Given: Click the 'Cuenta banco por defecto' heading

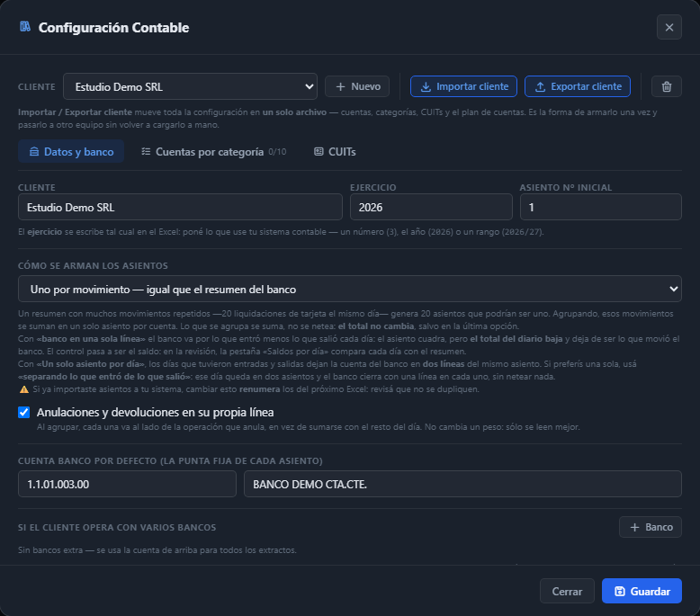Looking at the screenshot, I should coord(170,460).
